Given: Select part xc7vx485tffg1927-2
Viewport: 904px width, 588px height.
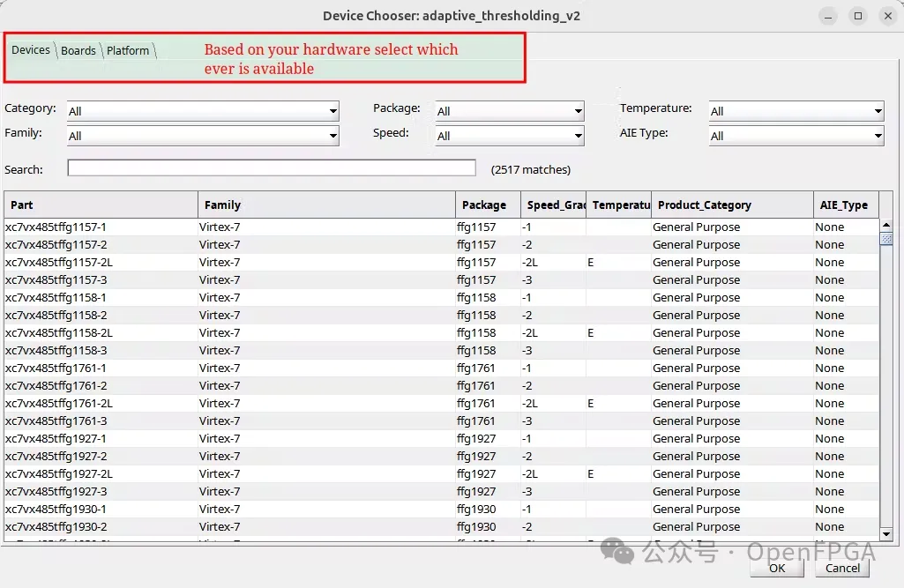Looking at the screenshot, I should coord(442,456).
